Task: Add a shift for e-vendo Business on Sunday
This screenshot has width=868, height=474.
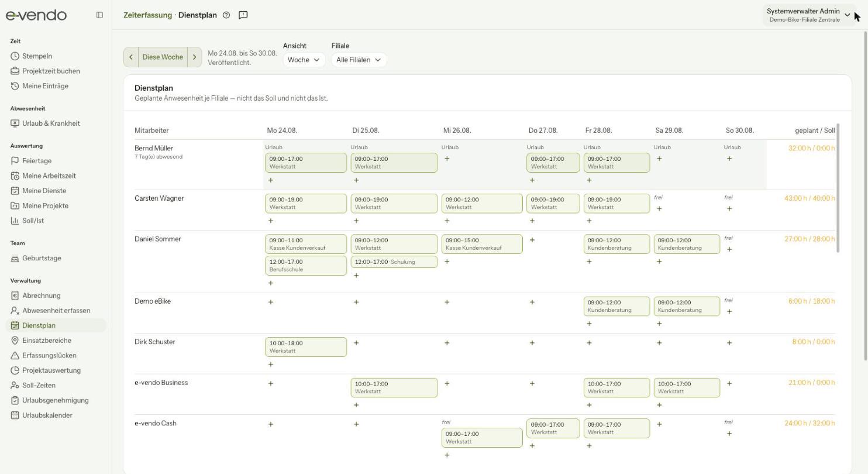Action: click(729, 384)
